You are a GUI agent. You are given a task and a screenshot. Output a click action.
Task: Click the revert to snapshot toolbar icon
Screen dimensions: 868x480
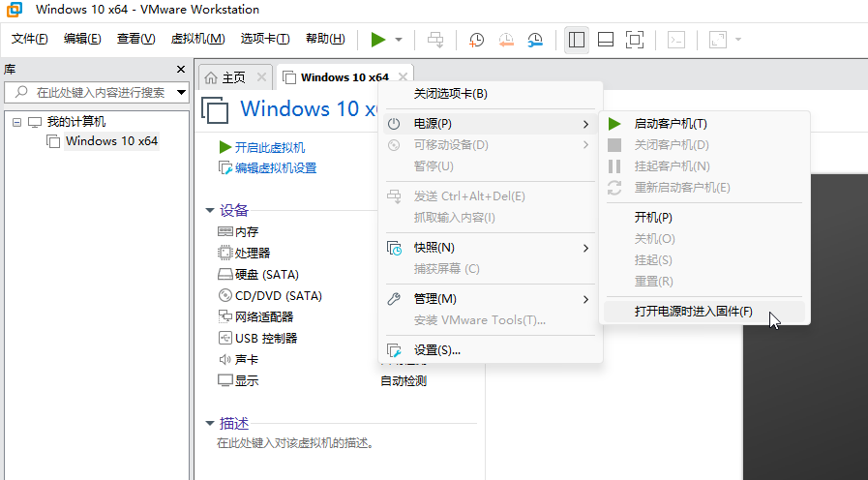tap(506, 40)
